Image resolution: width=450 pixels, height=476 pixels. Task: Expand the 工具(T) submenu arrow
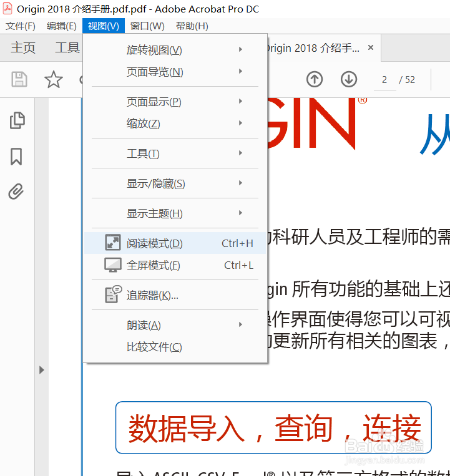pos(240,153)
